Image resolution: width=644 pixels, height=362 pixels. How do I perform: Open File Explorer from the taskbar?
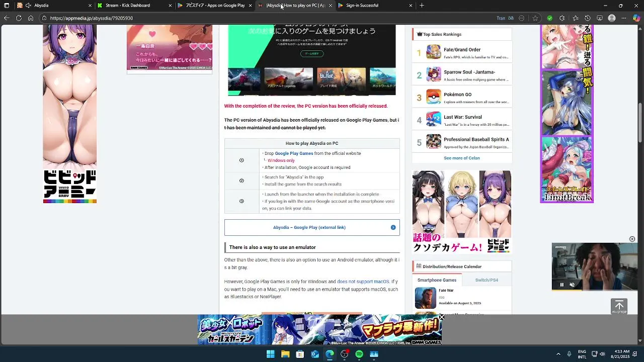[x=285, y=354]
